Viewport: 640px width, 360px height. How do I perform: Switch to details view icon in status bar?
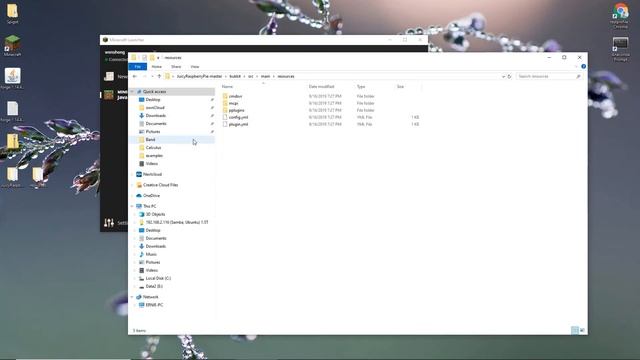coord(575,330)
